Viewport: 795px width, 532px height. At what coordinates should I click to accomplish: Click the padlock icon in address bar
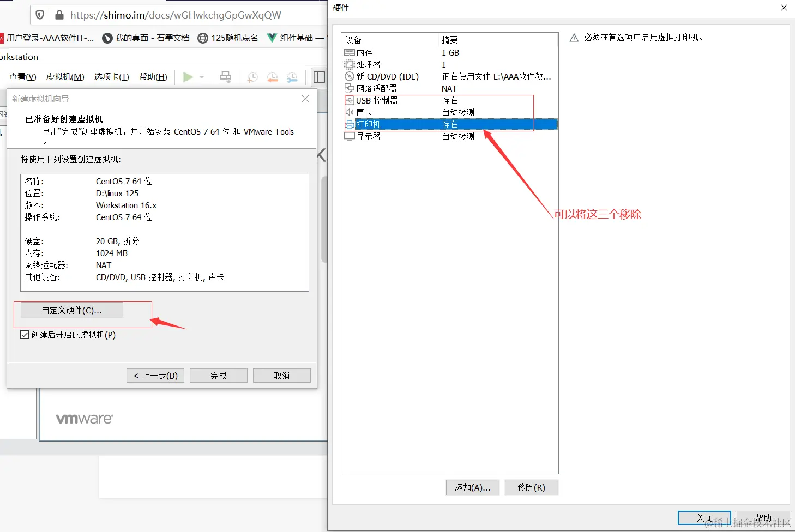point(59,15)
